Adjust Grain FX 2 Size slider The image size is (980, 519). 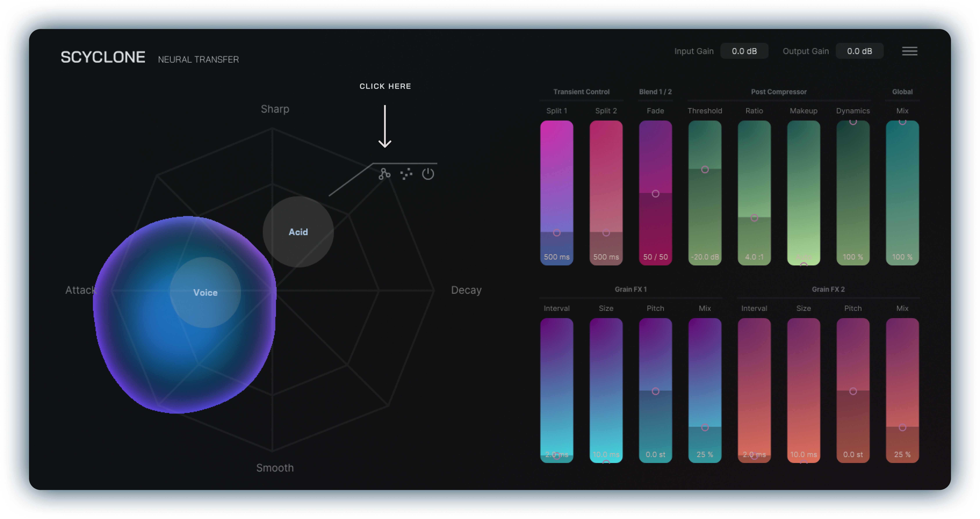pyautogui.click(x=804, y=390)
